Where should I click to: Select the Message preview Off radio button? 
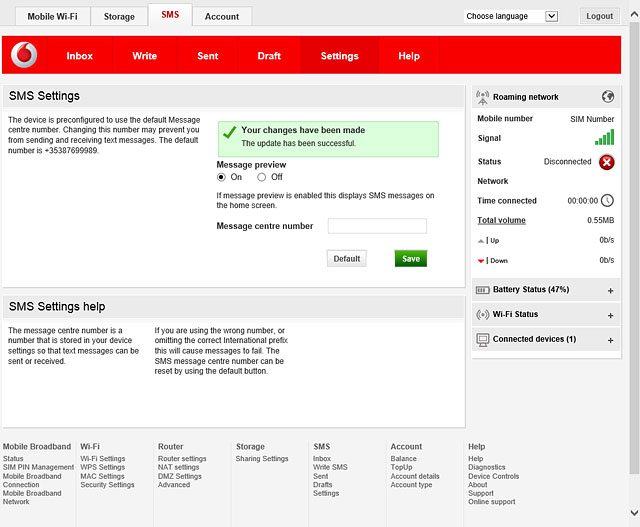[262, 177]
